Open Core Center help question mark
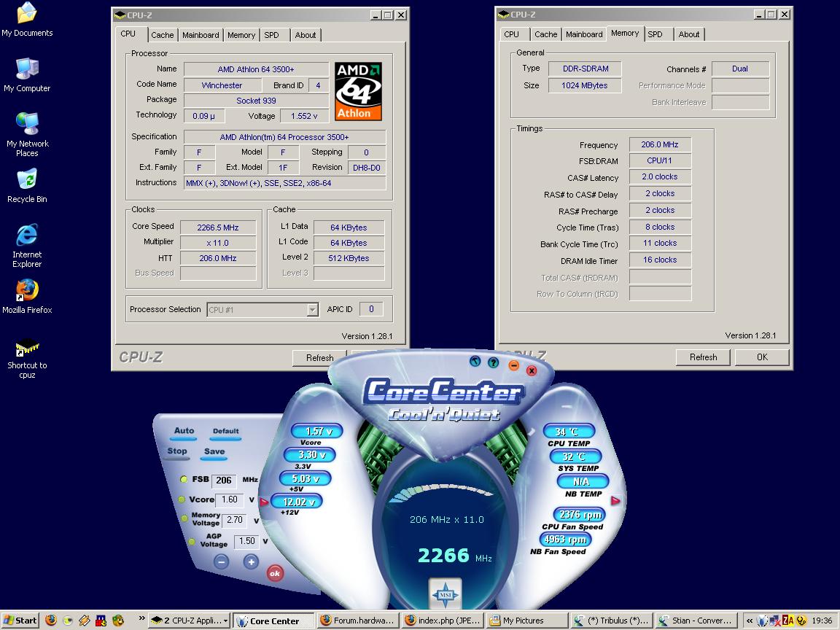 494,362
